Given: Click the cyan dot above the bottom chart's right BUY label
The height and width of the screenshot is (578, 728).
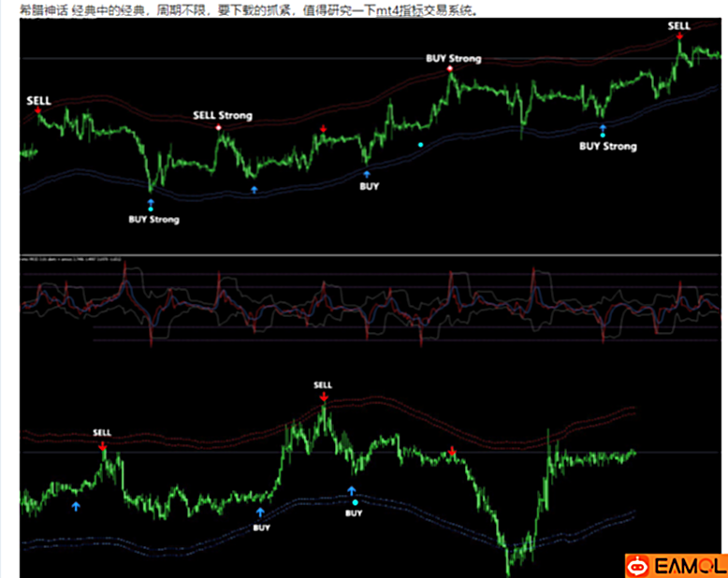Looking at the screenshot, I should (x=354, y=502).
